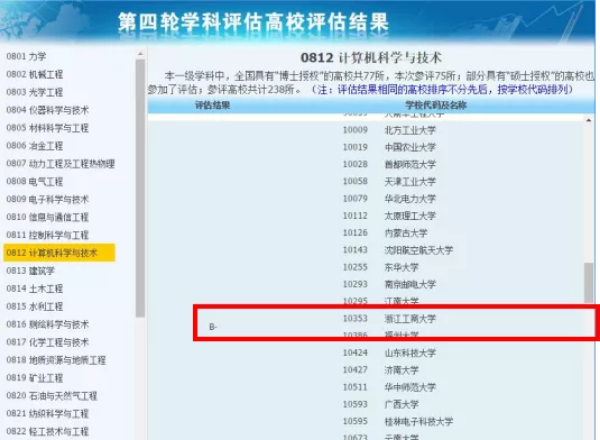Click row 10079 华北电力大学
The height and width of the screenshot is (440, 600).
[389, 199]
